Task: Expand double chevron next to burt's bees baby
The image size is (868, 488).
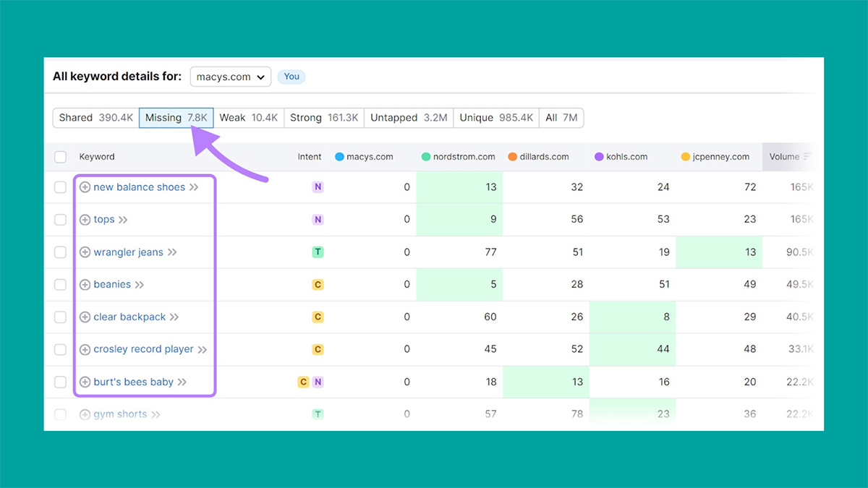Action: [182, 382]
